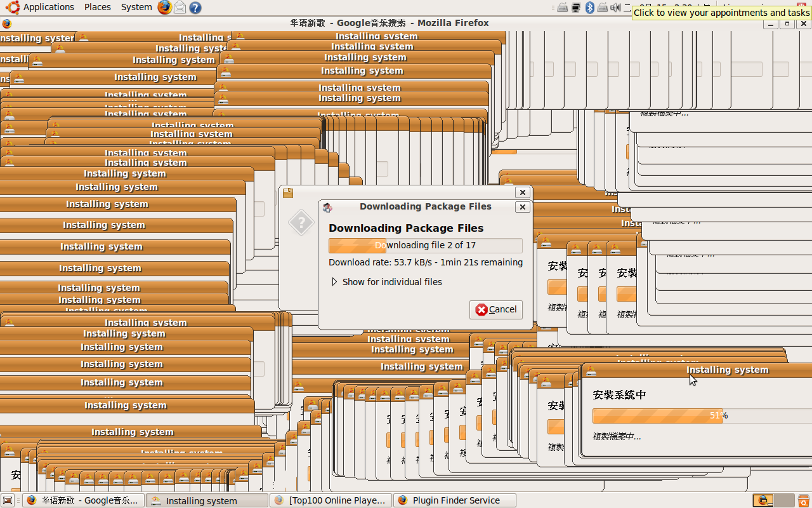Screen dimensions: 812x508
Task: Open the Evolution mail launcher icon
Action: pyautogui.click(x=180, y=8)
